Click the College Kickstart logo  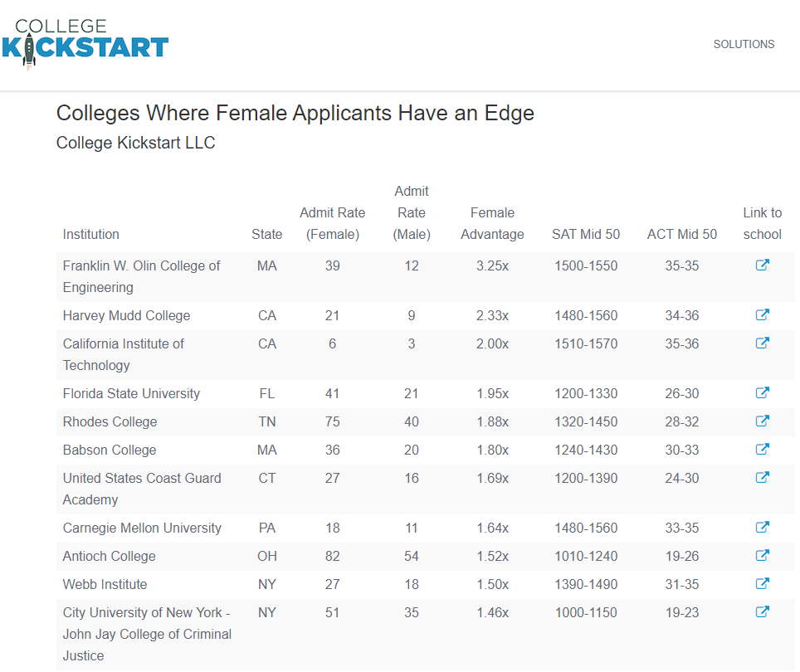(85, 44)
